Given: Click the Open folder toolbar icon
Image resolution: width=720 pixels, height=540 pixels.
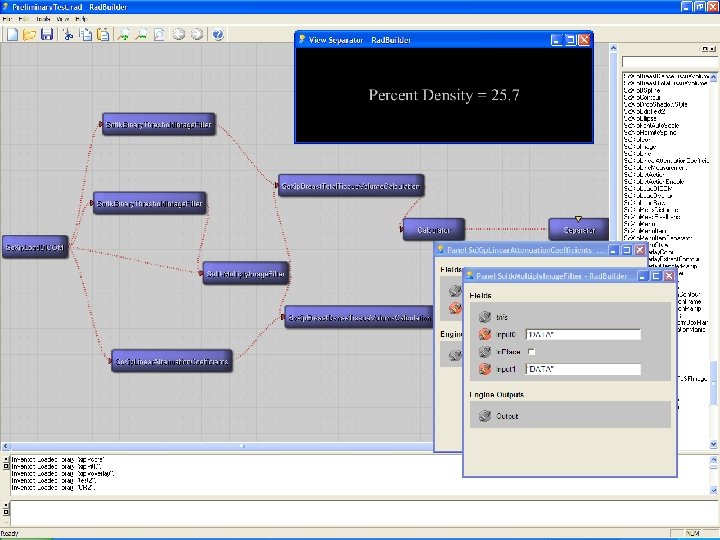Looking at the screenshot, I should point(29,34).
